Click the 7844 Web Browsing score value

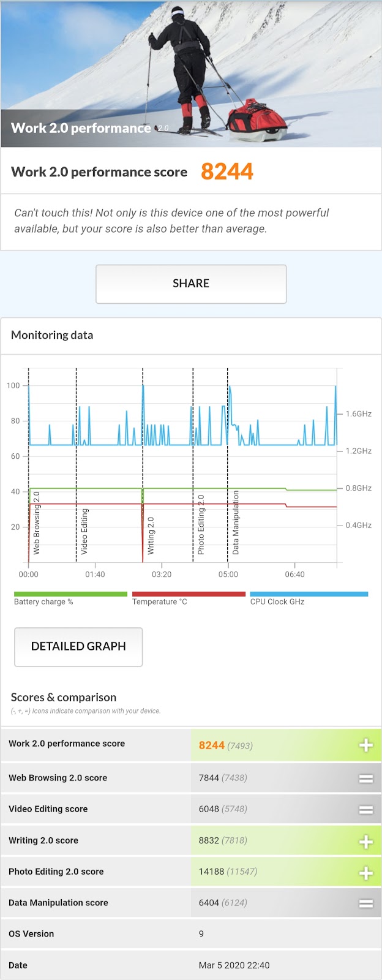tap(209, 778)
